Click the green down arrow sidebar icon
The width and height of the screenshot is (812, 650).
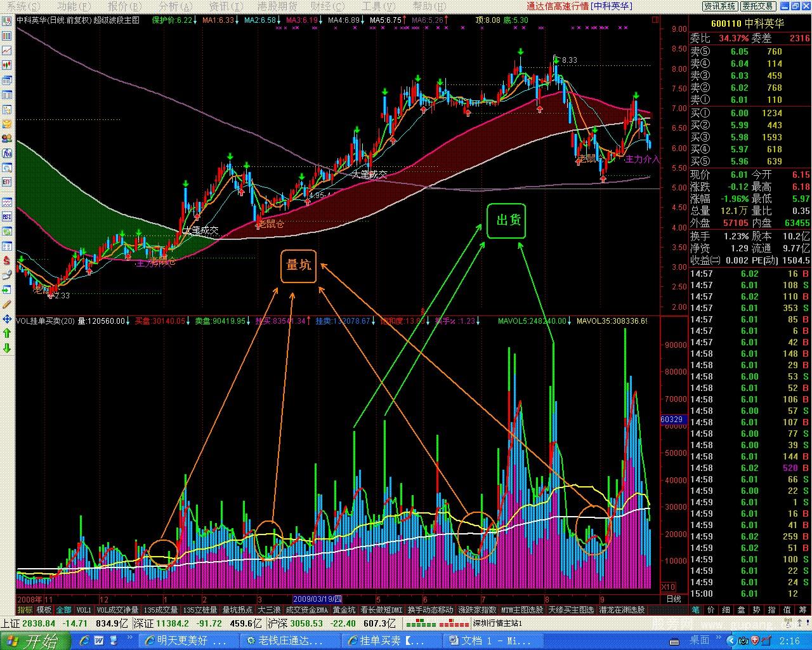tap(7, 348)
